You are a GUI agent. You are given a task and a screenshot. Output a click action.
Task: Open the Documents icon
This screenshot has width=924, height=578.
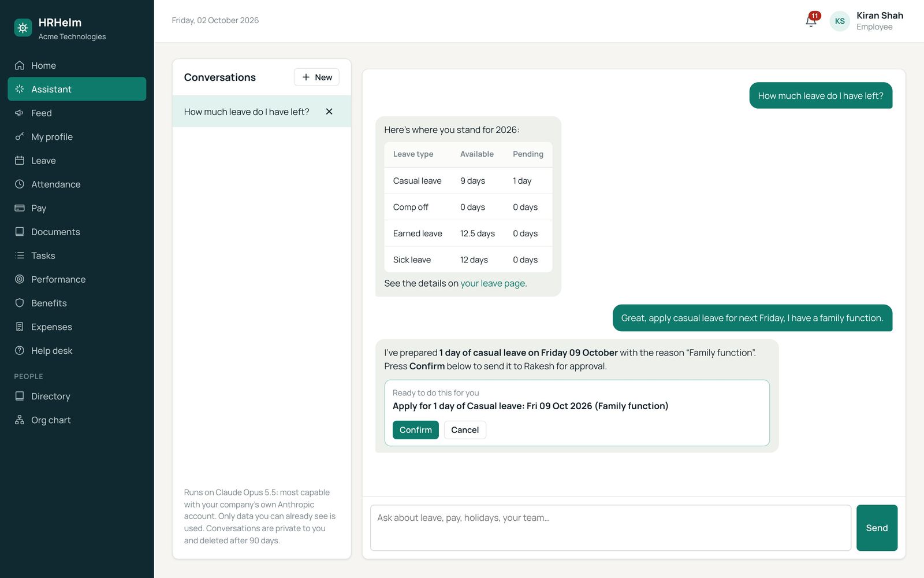[20, 231]
